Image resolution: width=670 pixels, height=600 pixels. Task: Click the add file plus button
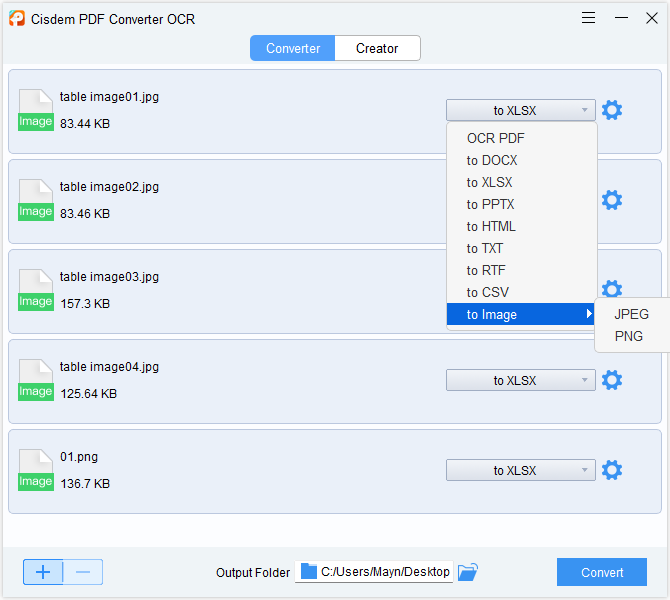[x=43, y=572]
